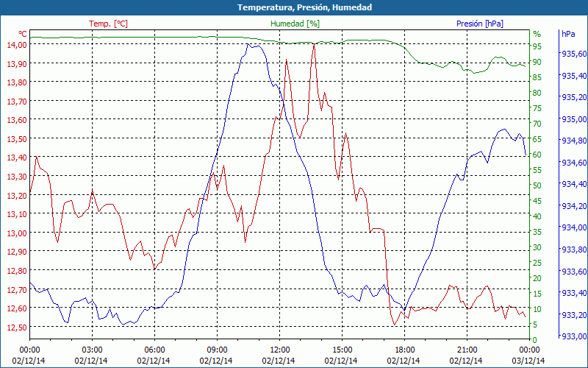This screenshot has height=368, width=588.
Task: Click pressure axis value 933,00
Action: 574,336
